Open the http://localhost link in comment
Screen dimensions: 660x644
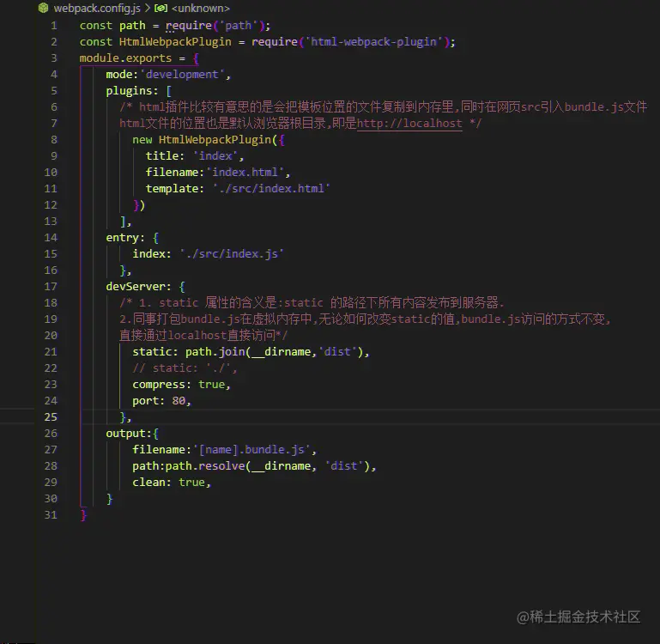click(409, 123)
